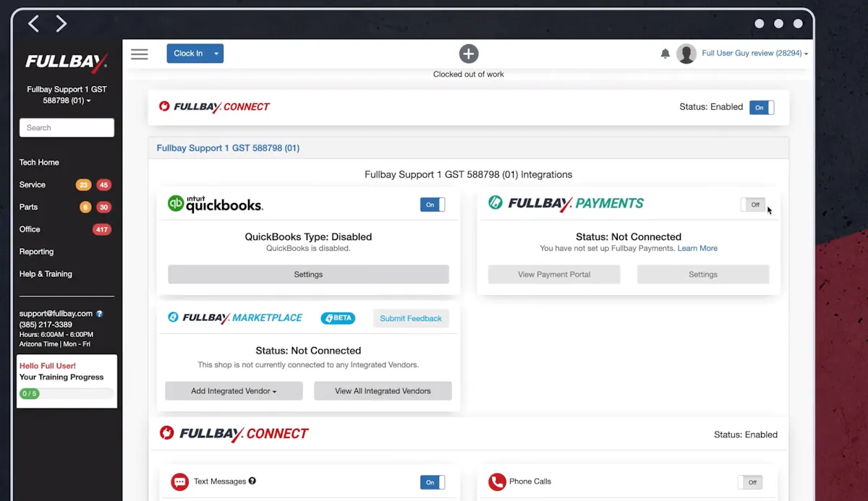
Task: Click the BETA badge
Action: 338,318
